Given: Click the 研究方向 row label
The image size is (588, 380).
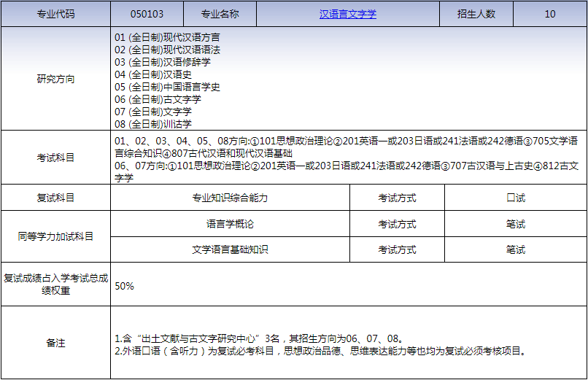Looking at the screenshot, I should point(55,79).
